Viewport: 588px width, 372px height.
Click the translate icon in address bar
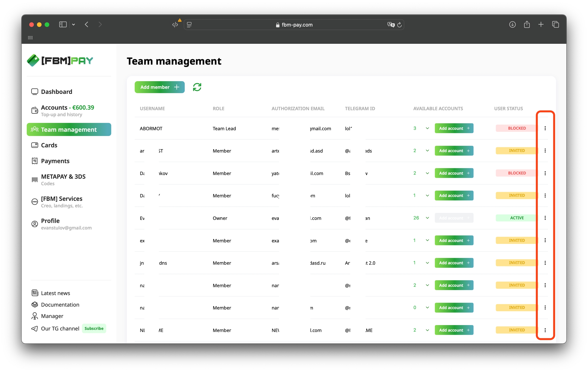(391, 25)
